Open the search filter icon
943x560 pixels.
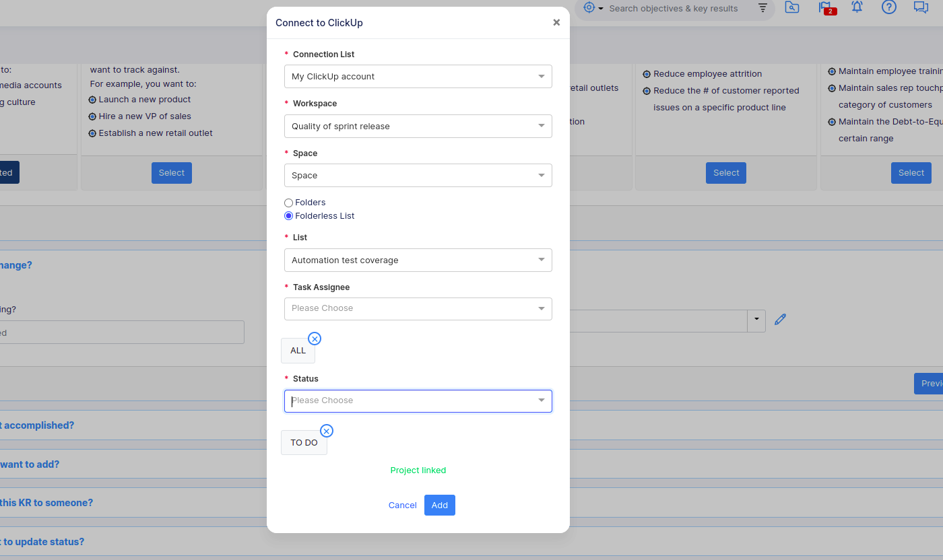coord(762,8)
